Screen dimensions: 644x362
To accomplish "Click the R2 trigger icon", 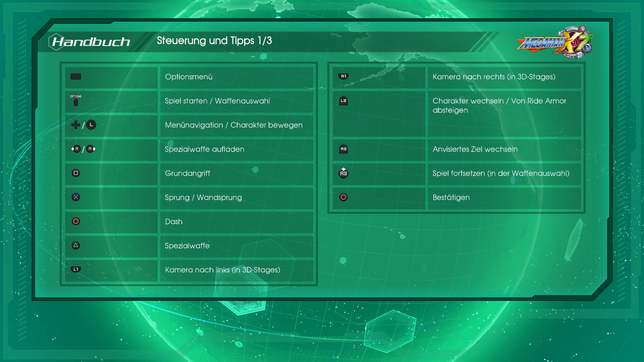I will tap(343, 149).
